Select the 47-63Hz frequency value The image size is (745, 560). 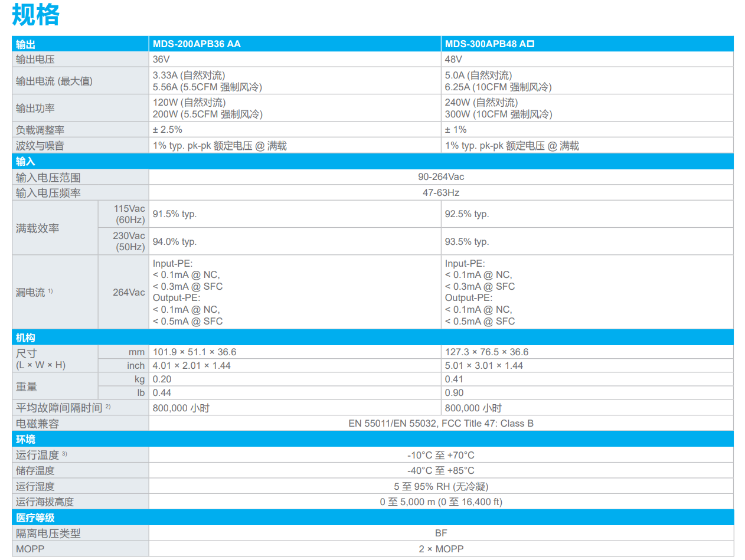[x=440, y=192]
